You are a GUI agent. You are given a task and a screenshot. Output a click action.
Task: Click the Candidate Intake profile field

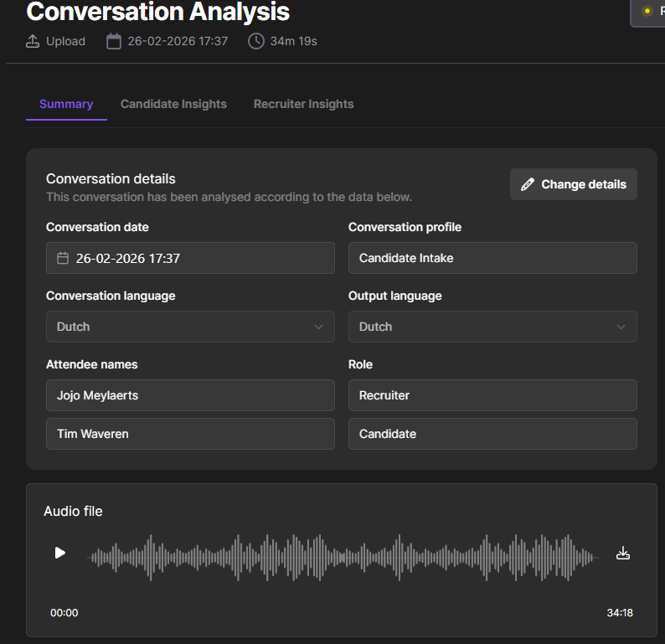[492, 258]
